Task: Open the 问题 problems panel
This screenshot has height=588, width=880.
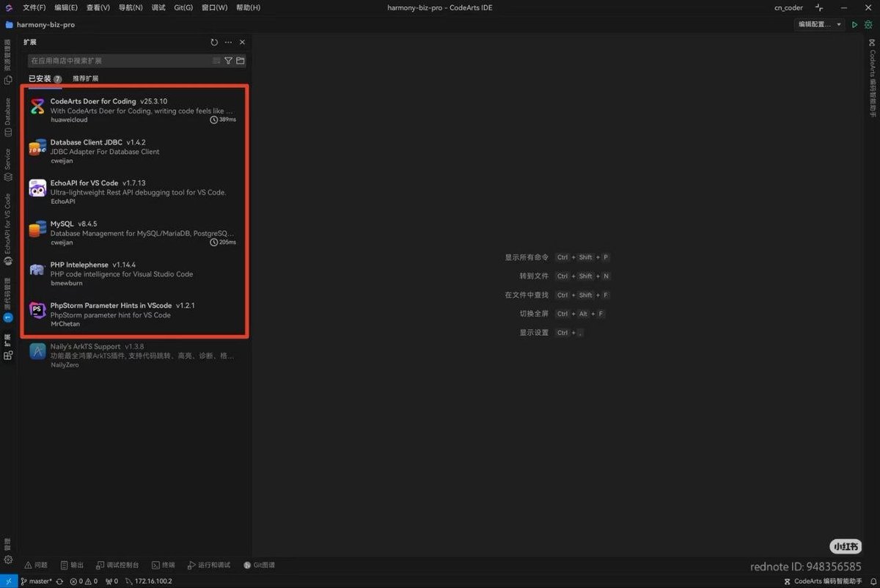Action: tap(36, 565)
